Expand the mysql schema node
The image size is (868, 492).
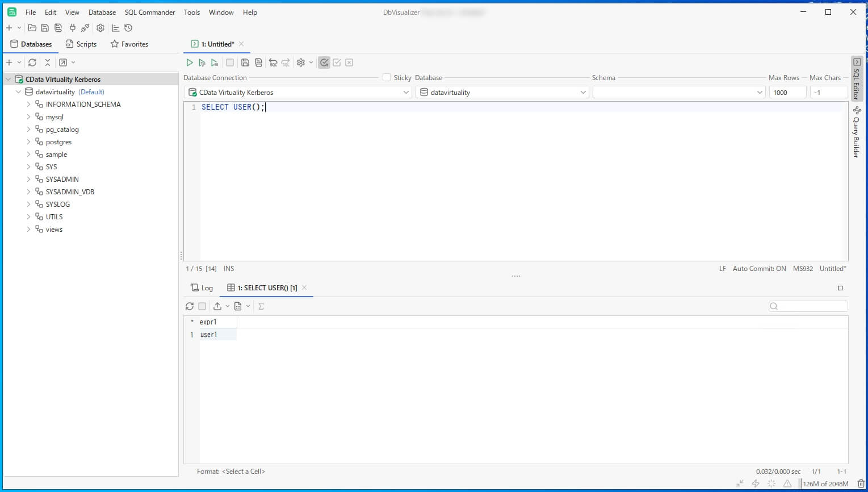tap(28, 117)
